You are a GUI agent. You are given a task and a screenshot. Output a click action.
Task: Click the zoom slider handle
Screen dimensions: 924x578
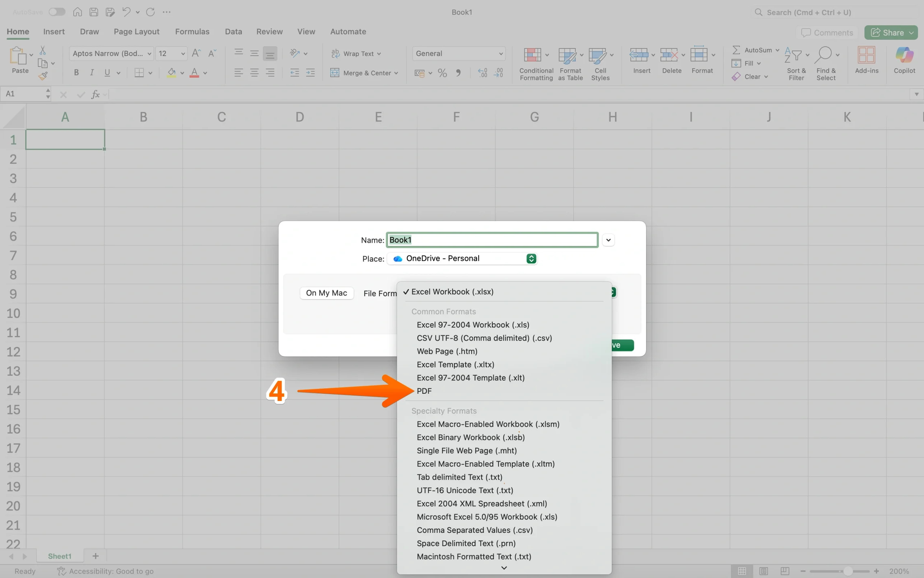847,571
